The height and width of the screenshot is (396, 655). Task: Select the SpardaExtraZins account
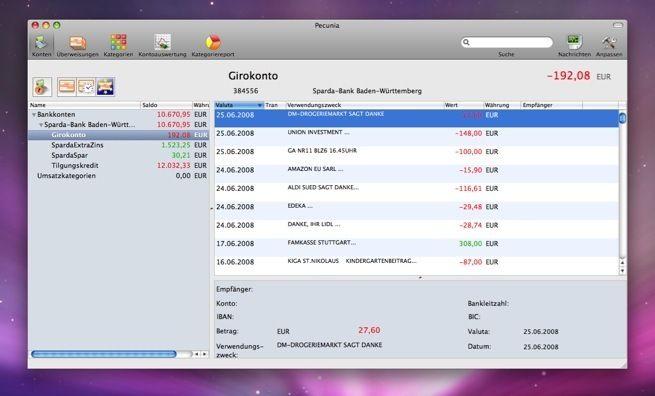tap(119, 145)
